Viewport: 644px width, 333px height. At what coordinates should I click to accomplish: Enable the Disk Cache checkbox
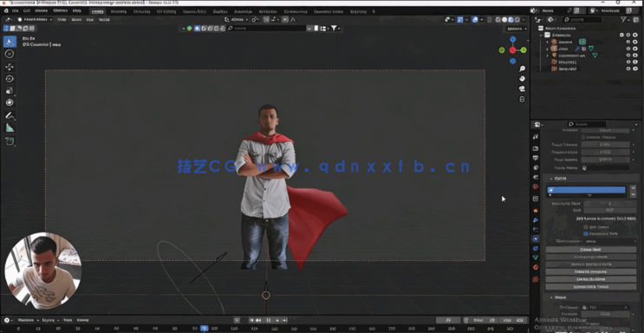point(586,227)
